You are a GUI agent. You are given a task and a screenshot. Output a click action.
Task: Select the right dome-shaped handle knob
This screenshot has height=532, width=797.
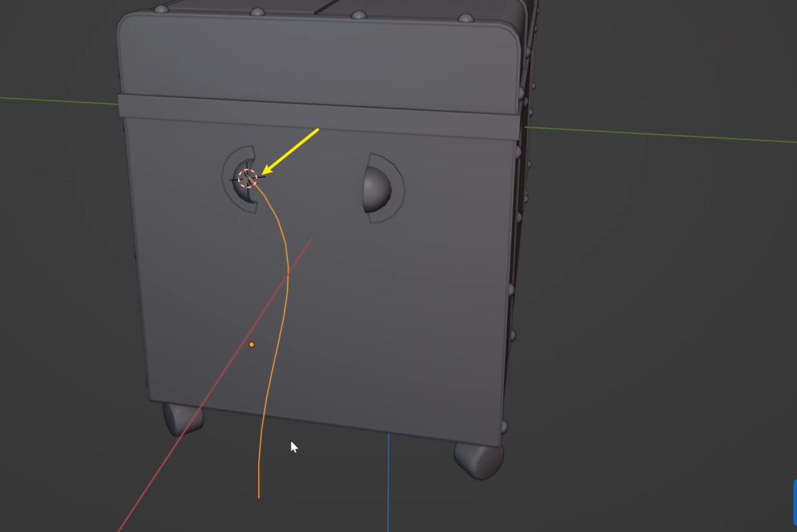point(376,190)
